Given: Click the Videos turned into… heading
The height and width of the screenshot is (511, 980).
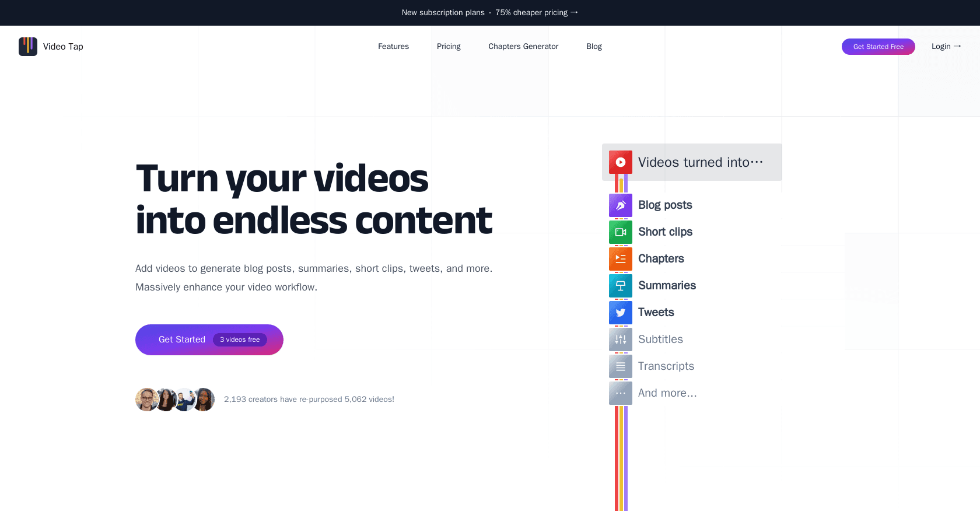Looking at the screenshot, I should click(x=701, y=162).
